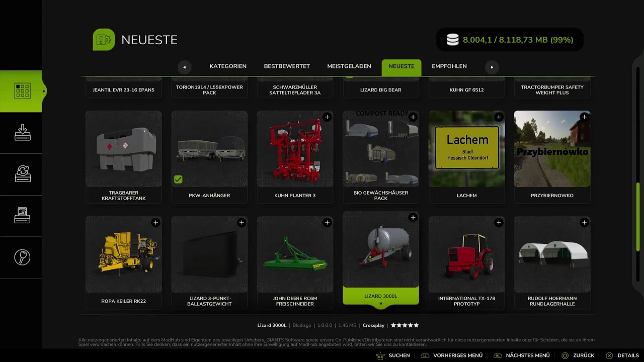This screenshot has width=644, height=362.
Task: Switch to the Kategorien tab
Action: pyautogui.click(x=228, y=66)
